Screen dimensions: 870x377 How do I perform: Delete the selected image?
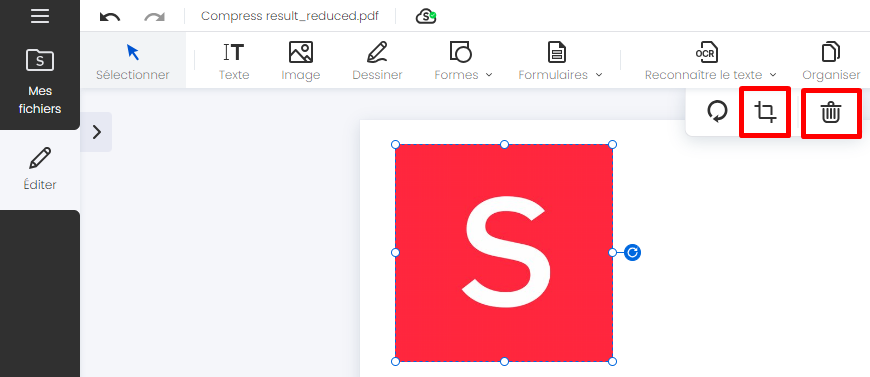click(831, 113)
